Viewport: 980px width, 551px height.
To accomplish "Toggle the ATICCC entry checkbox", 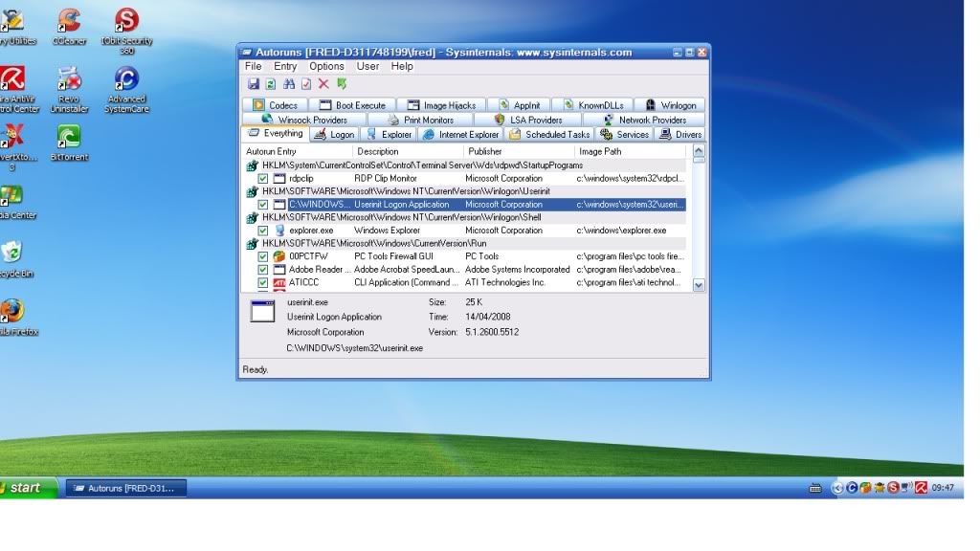I will (263, 283).
